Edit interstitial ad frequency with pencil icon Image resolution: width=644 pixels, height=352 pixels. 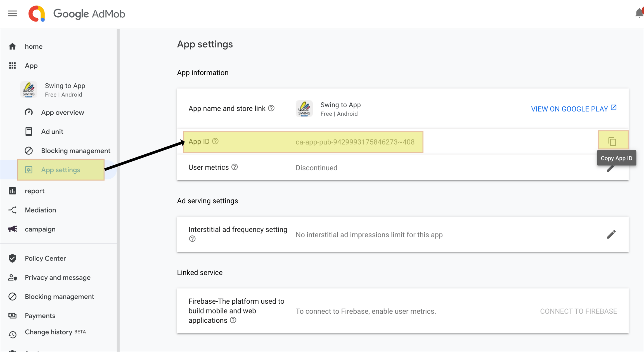611,234
